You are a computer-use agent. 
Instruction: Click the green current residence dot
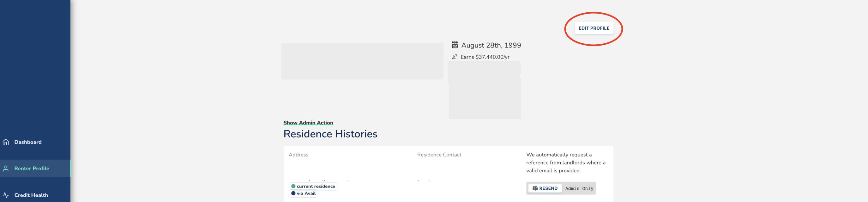tap(293, 186)
